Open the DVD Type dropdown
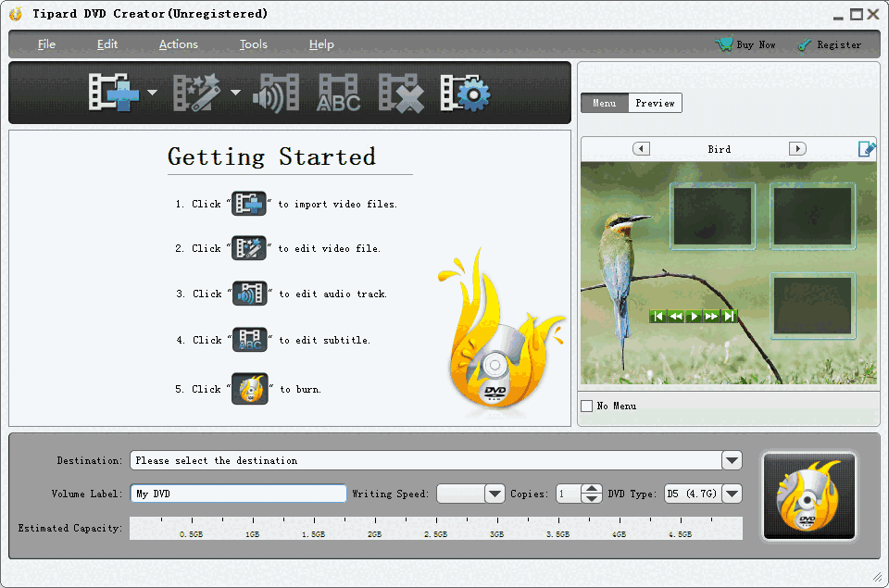The height and width of the screenshot is (588, 889). (731, 494)
